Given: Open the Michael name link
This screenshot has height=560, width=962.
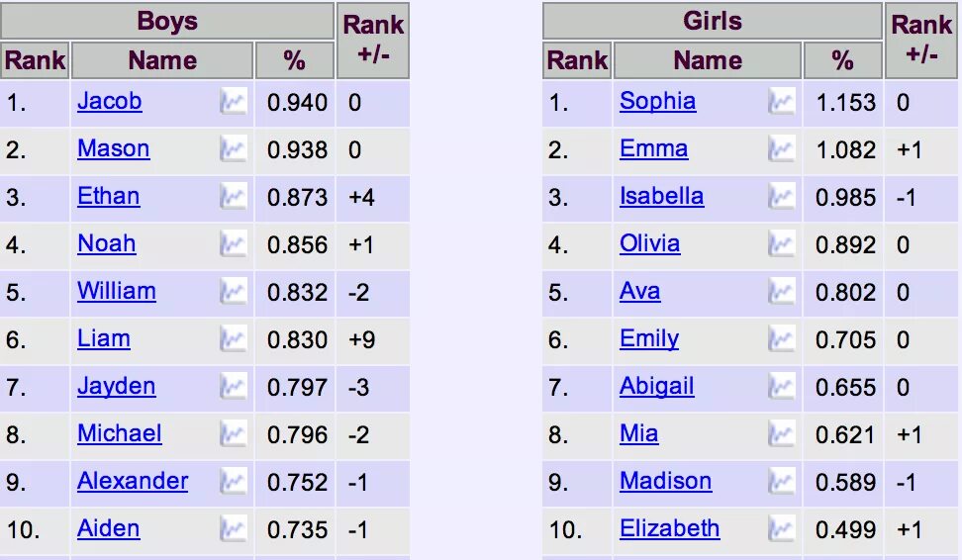Looking at the screenshot, I should [120, 433].
